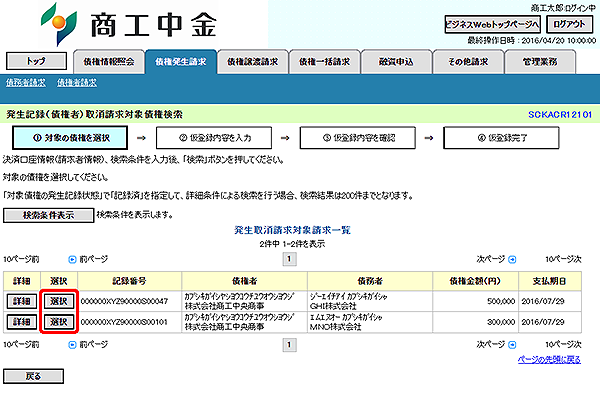Viewport: 600px width, 396px height.
Task: Click debtor cell MNO株式会社
Action: (370, 322)
